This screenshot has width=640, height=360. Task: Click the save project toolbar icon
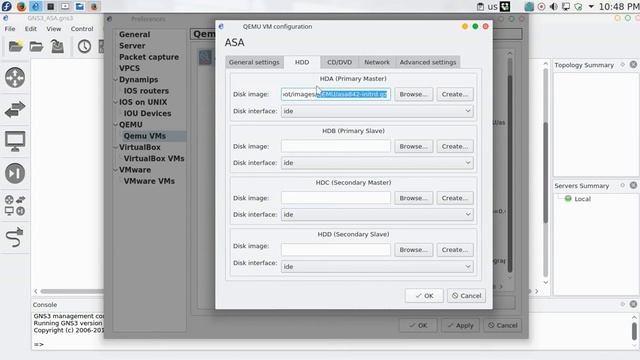click(x=57, y=46)
